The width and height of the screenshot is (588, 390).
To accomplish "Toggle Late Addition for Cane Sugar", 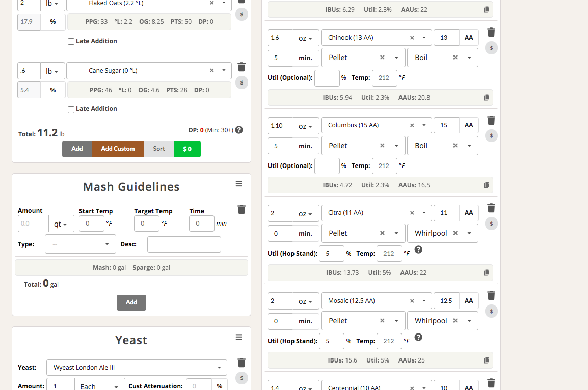I will 71,109.
